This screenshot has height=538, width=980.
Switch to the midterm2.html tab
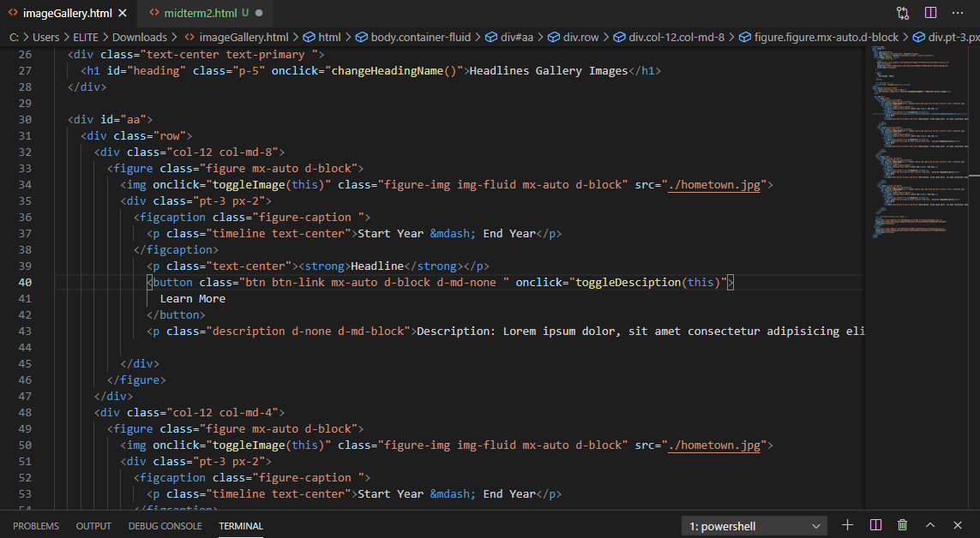(x=201, y=13)
